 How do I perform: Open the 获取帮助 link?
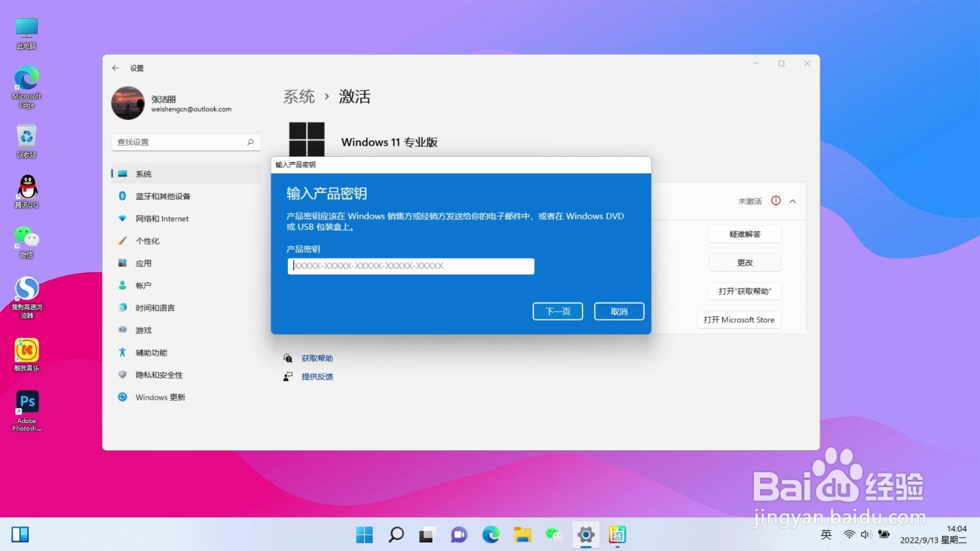click(x=317, y=358)
